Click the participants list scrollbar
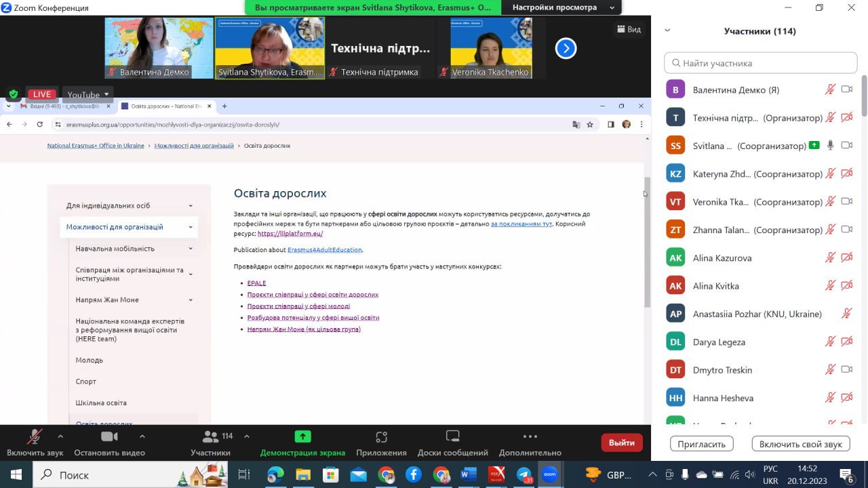Image resolution: width=868 pixels, height=488 pixels. [864, 95]
